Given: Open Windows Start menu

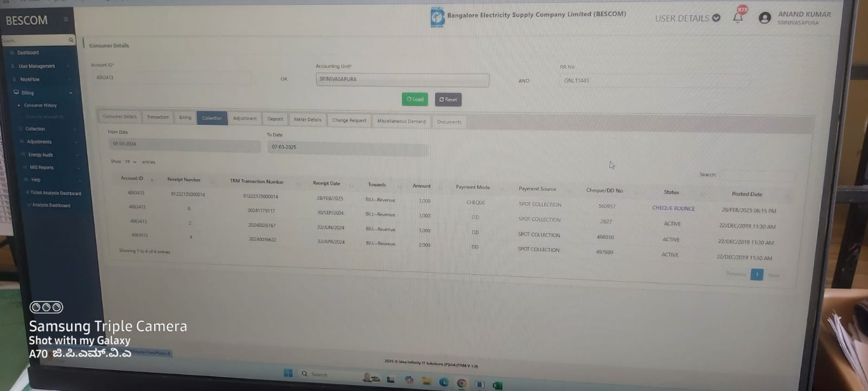Looking at the screenshot, I should point(288,373).
